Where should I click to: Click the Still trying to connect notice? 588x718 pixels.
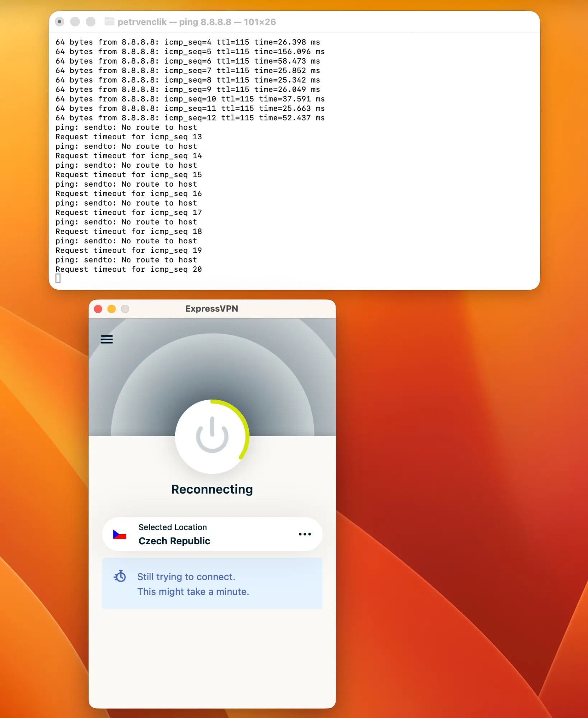coord(186,577)
